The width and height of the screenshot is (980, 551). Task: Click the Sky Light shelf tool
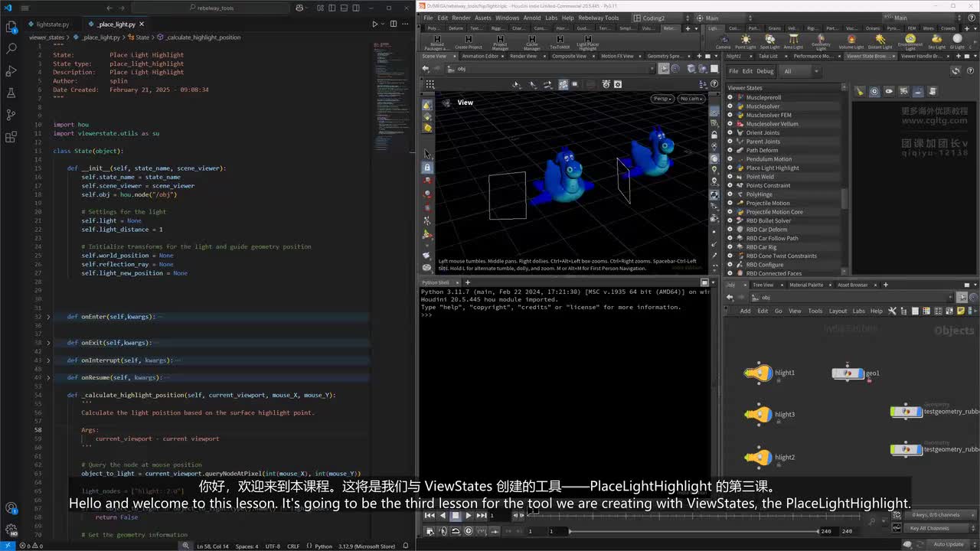(936, 41)
